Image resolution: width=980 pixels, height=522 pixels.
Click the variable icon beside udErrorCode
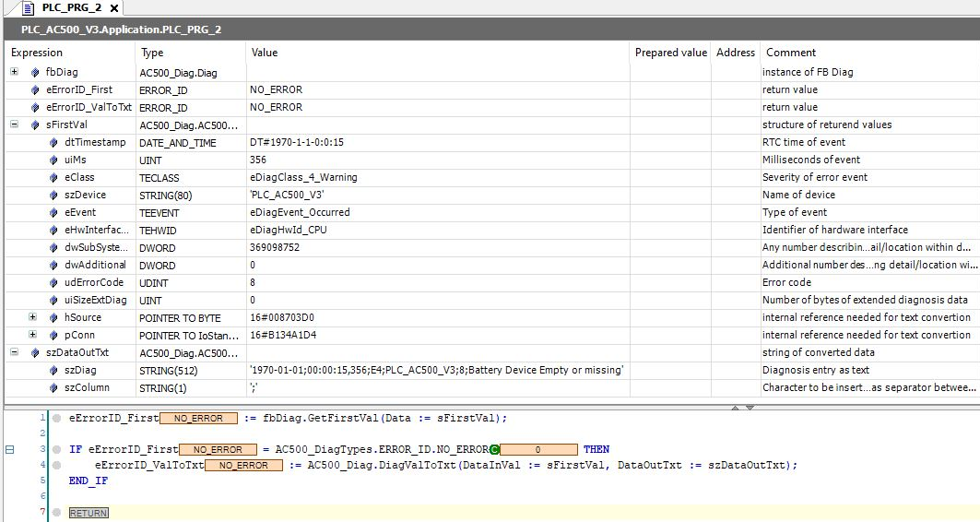coord(53,282)
